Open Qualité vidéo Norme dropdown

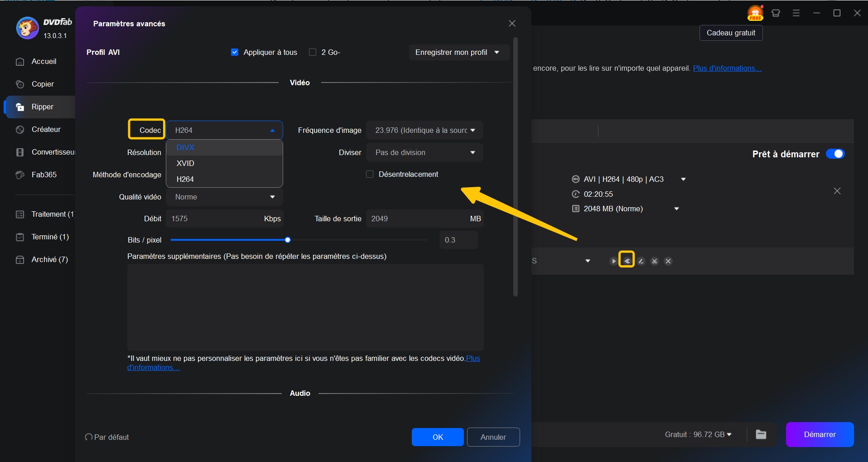[x=225, y=197]
